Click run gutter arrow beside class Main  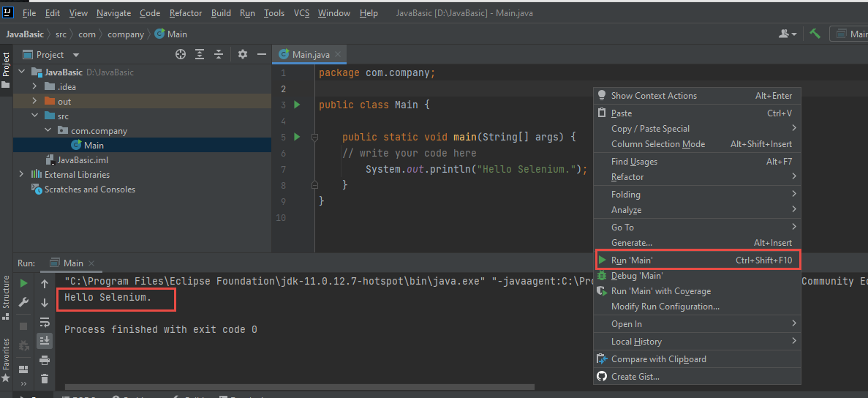pos(297,105)
